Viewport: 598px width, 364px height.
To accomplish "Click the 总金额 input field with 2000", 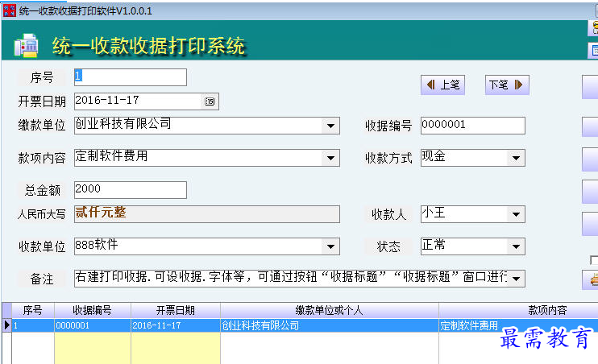I will click(131, 190).
